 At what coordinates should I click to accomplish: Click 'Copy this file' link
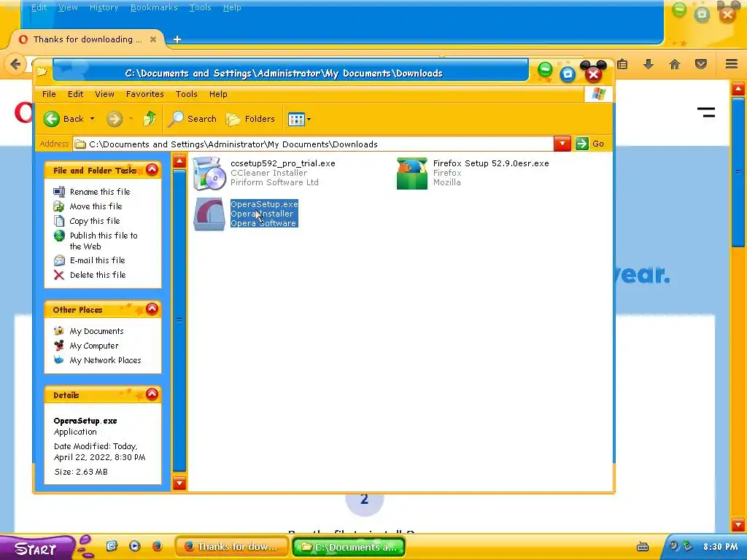pos(95,221)
